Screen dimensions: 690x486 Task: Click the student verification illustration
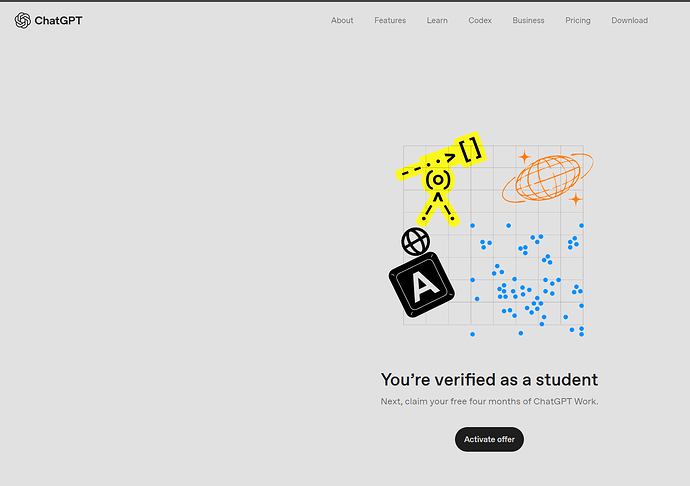coord(490,235)
